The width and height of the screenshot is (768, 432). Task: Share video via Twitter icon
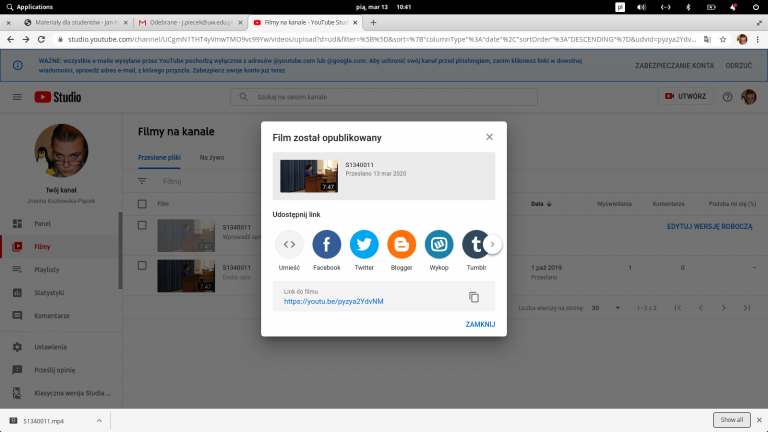point(364,244)
